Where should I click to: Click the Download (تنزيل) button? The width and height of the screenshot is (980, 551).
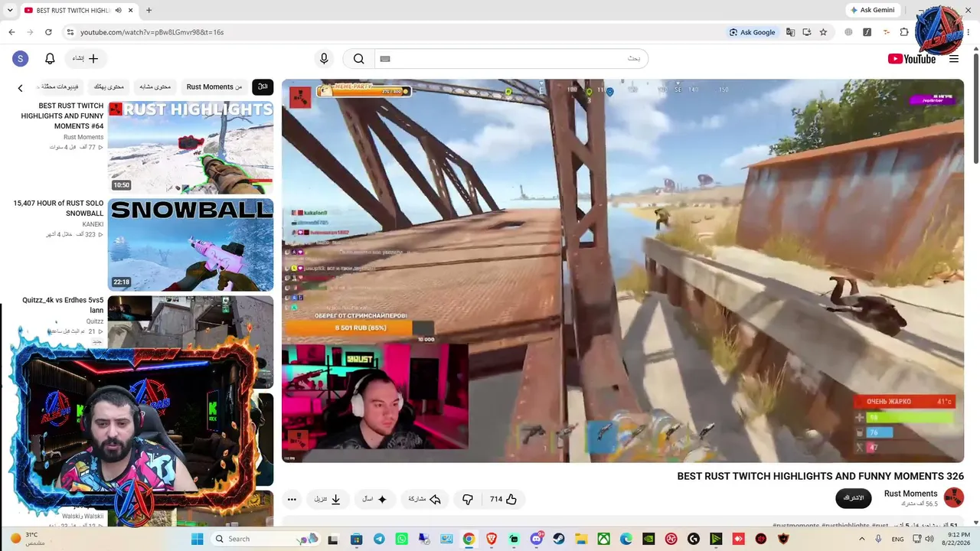328,500
